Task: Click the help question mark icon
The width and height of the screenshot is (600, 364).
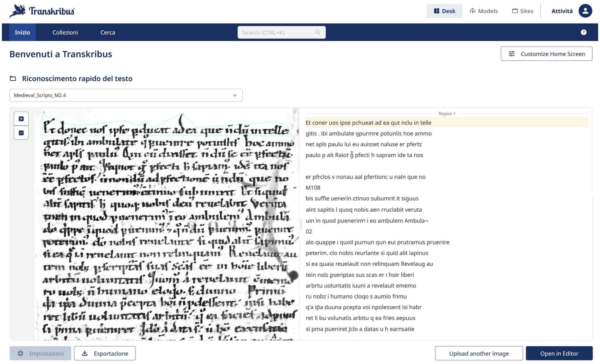Action: click(x=583, y=32)
